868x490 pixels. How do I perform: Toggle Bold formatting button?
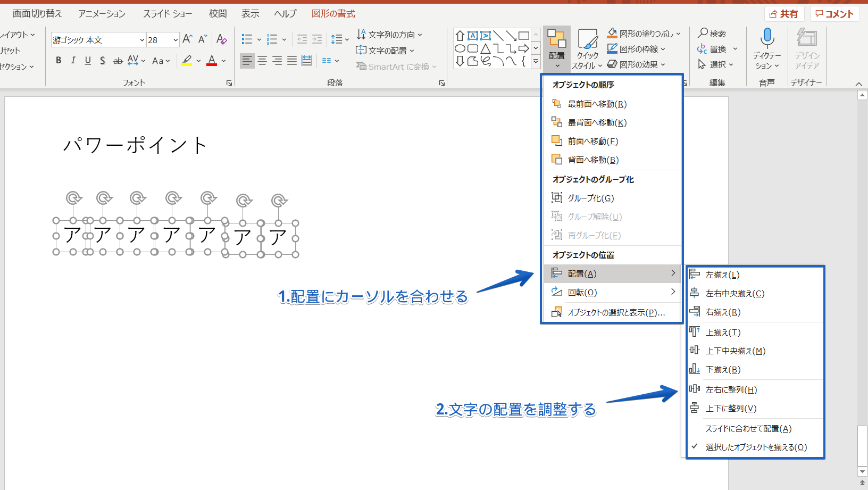click(x=59, y=61)
